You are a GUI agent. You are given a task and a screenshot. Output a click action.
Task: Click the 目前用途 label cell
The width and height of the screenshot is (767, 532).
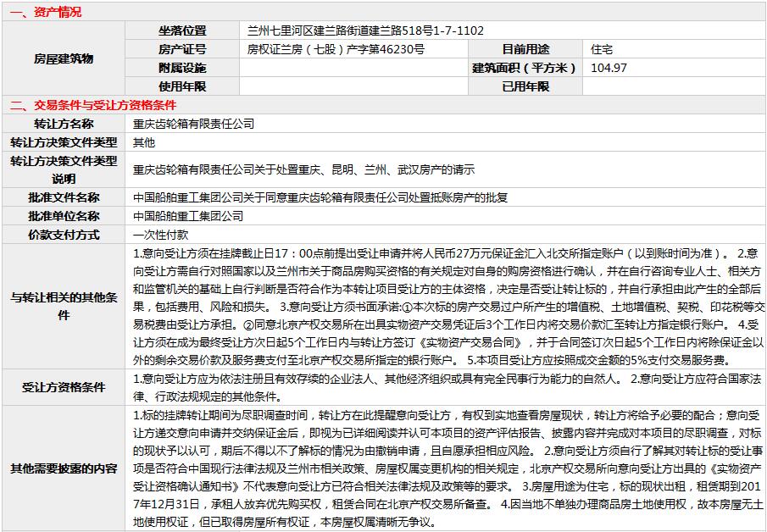(x=525, y=49)
